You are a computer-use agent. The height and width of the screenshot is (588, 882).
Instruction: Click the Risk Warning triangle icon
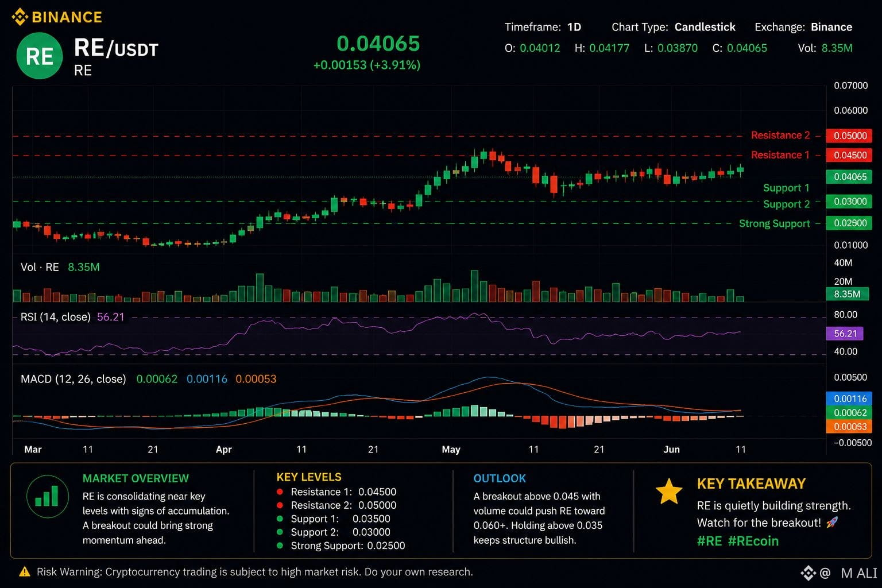click(x=25, y=572)
